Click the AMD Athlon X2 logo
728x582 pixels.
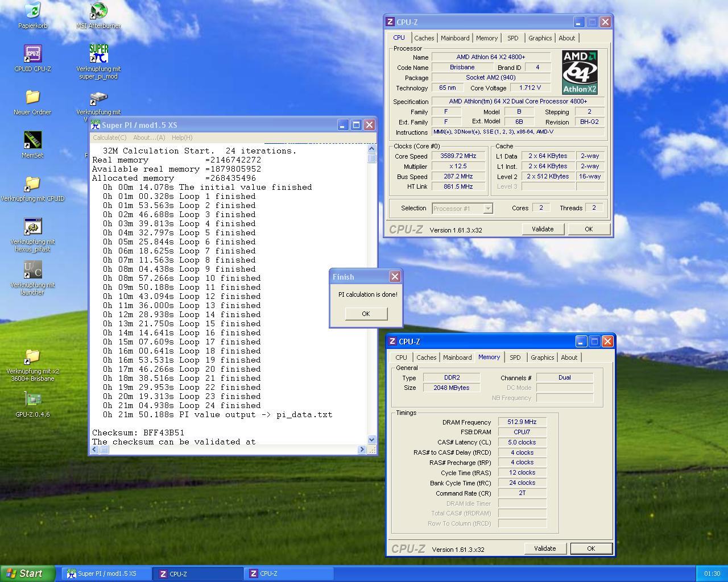(580, 72)
